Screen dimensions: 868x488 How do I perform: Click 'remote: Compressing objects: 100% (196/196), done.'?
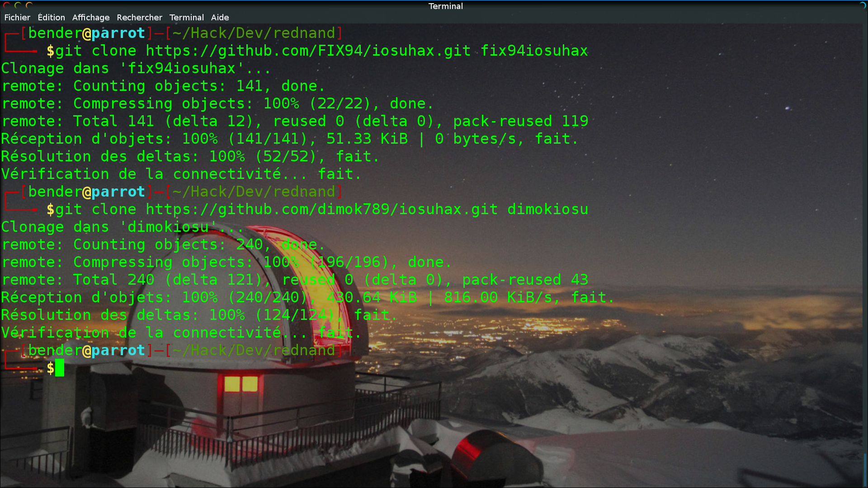click(226, 262)
